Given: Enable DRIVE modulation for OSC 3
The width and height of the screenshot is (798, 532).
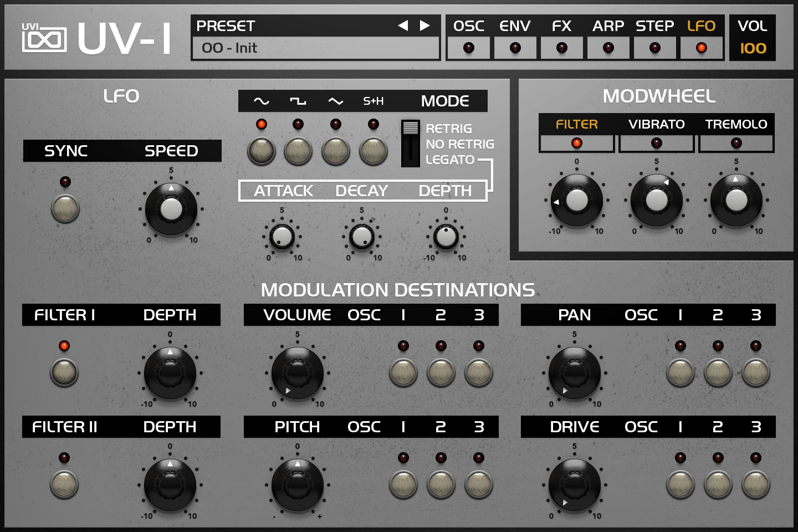Looking at the screenshot, I should [756, 484].
